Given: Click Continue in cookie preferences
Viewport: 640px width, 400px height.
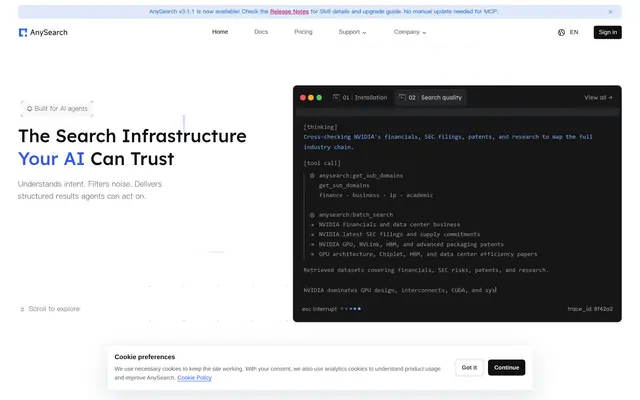Looking at the screenshot, I should tap(506, 368).
